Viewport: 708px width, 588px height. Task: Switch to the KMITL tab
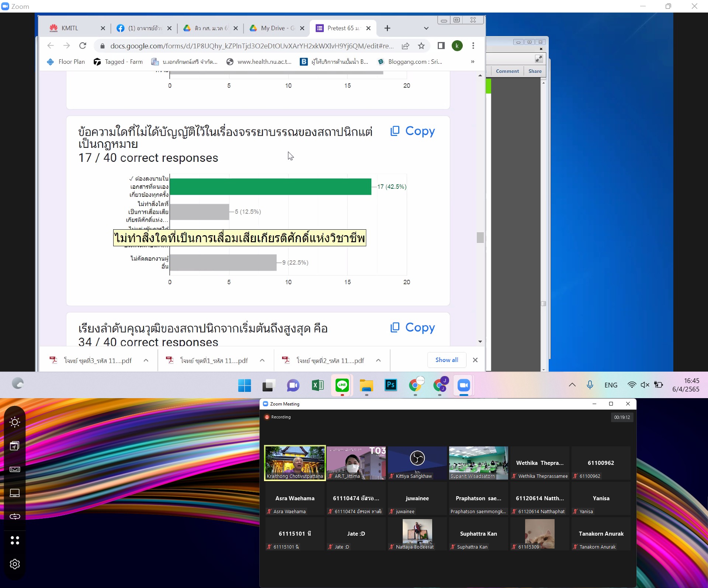point(70,28)
